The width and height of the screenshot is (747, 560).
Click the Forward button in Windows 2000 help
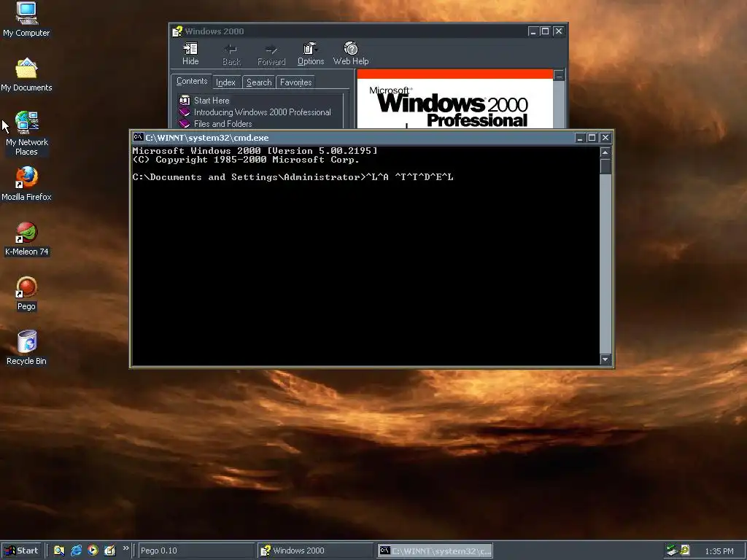[271, 54]
